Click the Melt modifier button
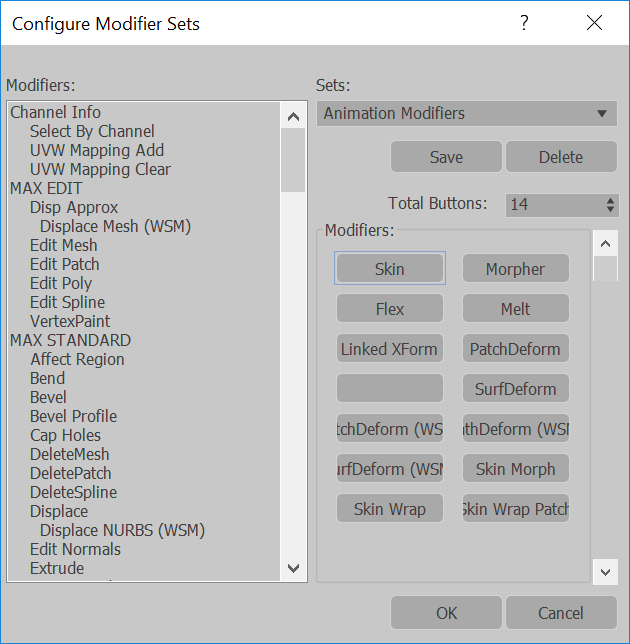This screenshot has height=644, width=630. tap(516, 309)
